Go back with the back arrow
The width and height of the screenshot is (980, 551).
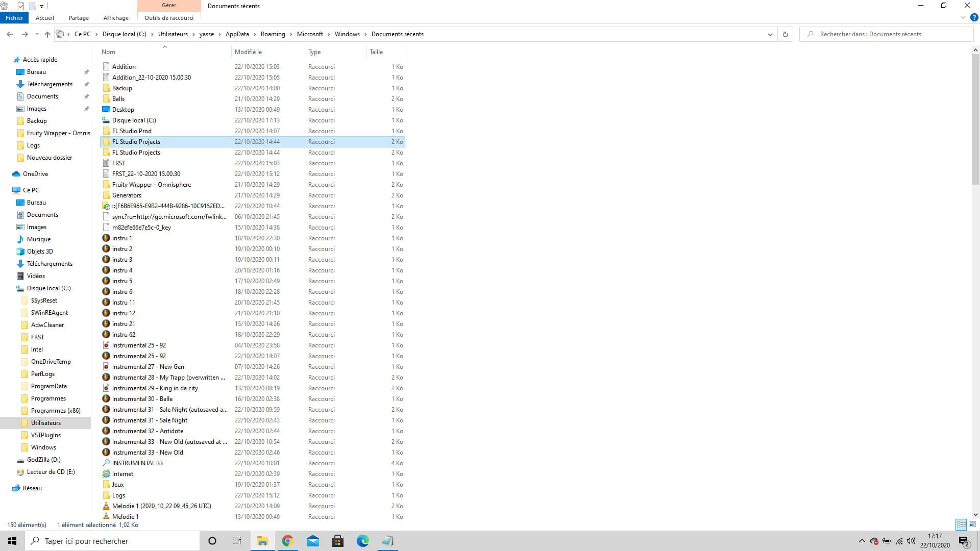click(x=10, y=34)
